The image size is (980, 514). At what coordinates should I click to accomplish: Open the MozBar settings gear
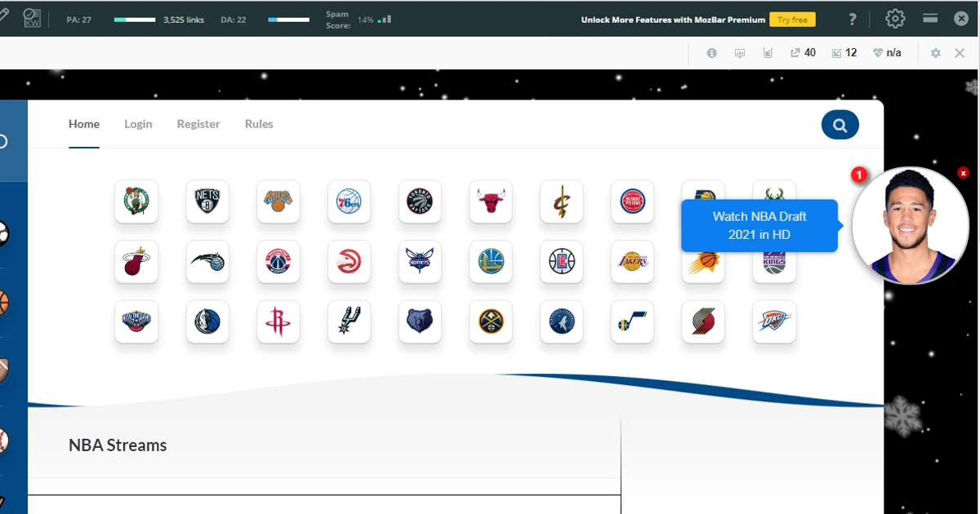[x=895, y=18]
